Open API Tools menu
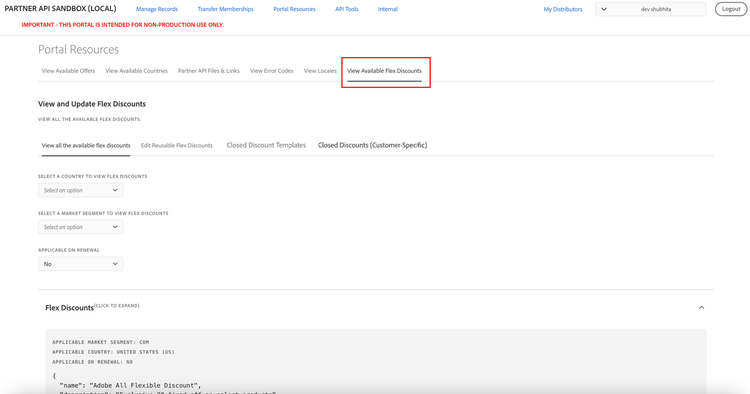 coord(346,9)
